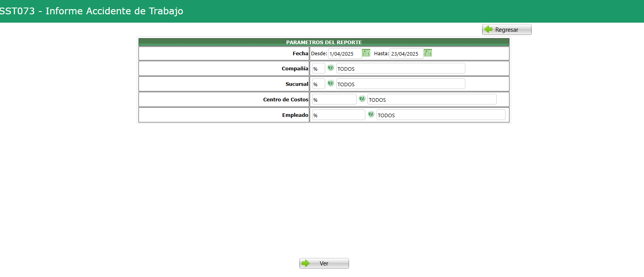Click the Compañía code field with %
Viewport: 644px width, 277px height.
tap(318, 68)
